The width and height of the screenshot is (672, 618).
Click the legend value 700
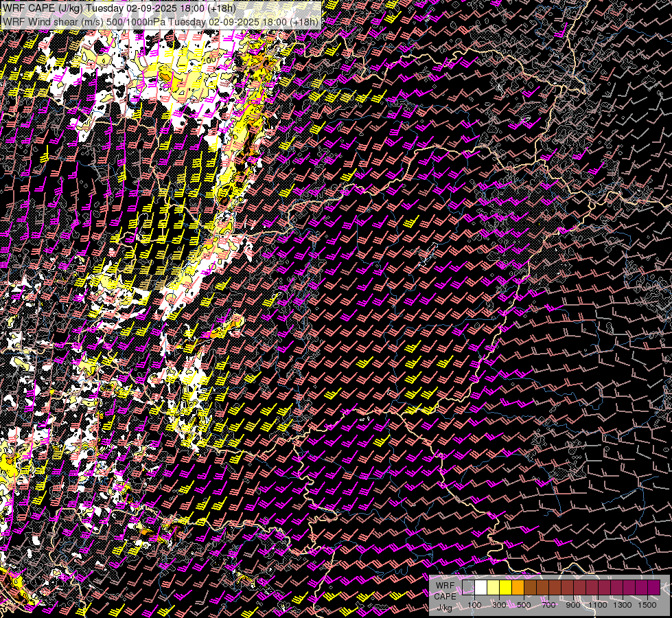[549, 605]
